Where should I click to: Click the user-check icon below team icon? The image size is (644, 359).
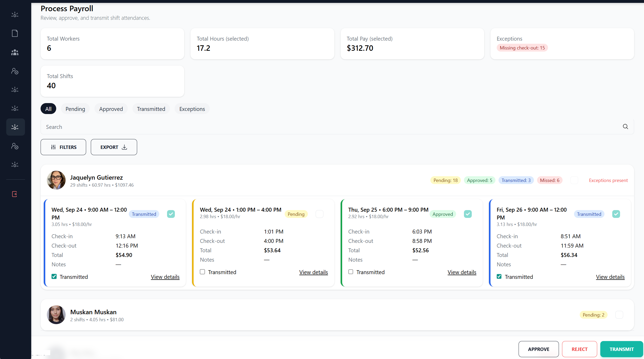[x=15, y=71]
